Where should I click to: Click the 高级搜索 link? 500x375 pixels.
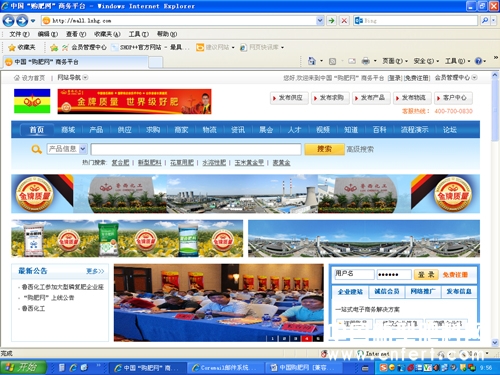[360, 149]
